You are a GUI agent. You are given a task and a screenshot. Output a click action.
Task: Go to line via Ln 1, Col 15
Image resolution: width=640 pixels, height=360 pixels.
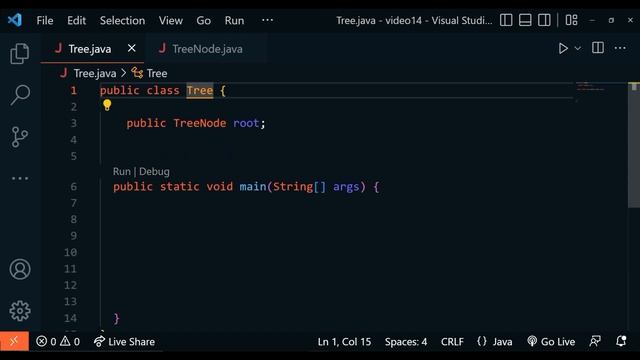pyautogui.click(x=344, y=342)
